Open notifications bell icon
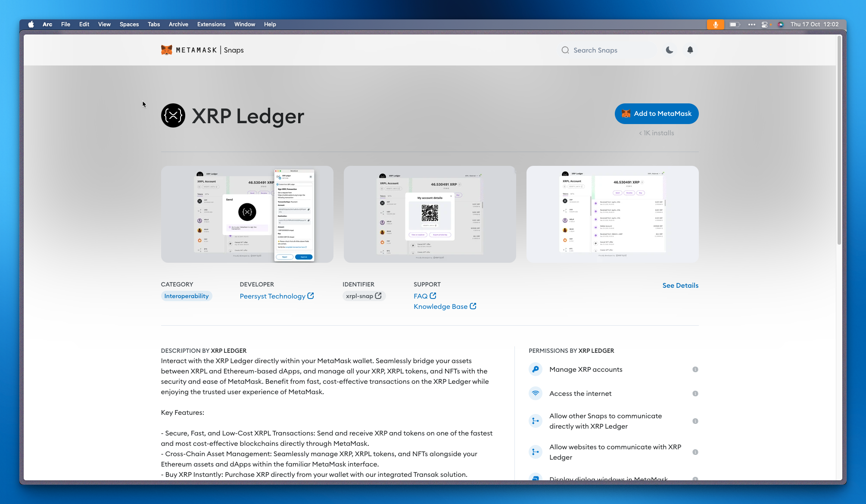866x504 pixels. pos(690,50)
